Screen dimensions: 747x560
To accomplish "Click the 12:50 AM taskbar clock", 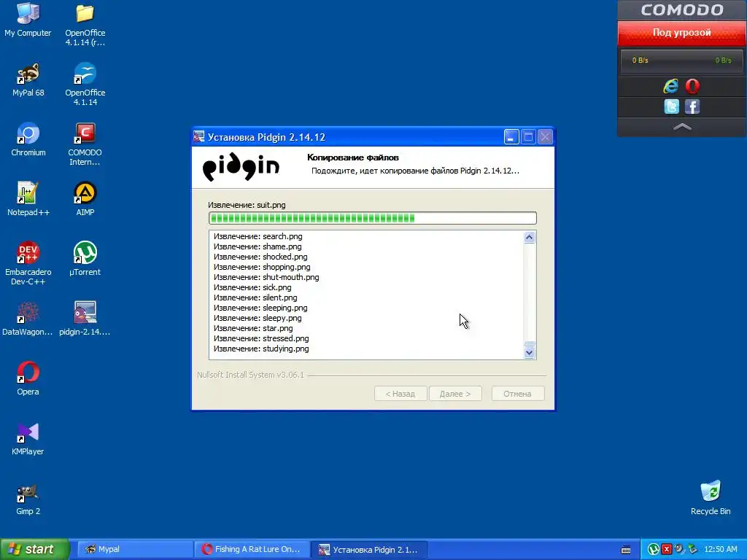I will (720, 550).
